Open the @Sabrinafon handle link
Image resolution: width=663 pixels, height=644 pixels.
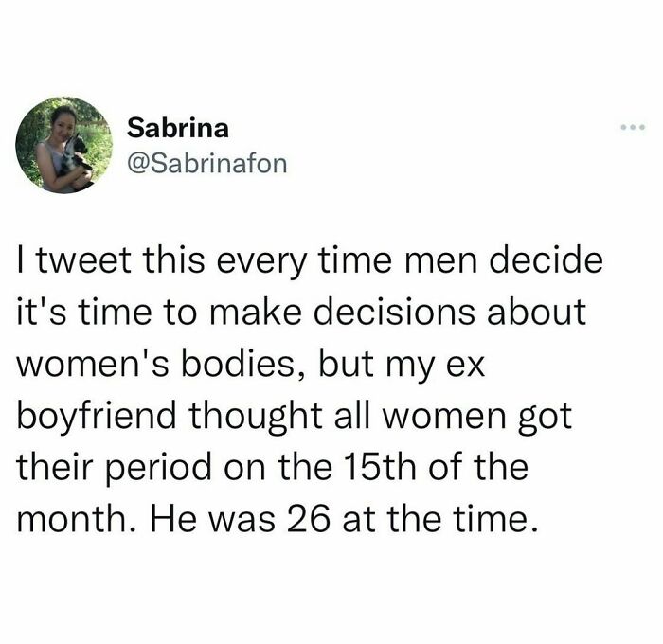206,164
